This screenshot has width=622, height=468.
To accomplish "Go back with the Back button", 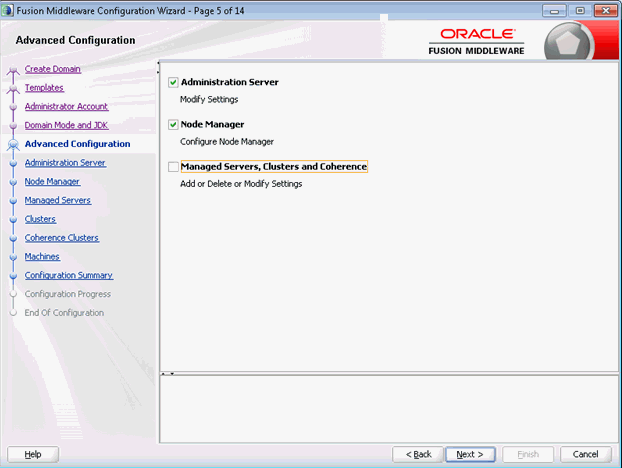I will click(x=418, y=454).
